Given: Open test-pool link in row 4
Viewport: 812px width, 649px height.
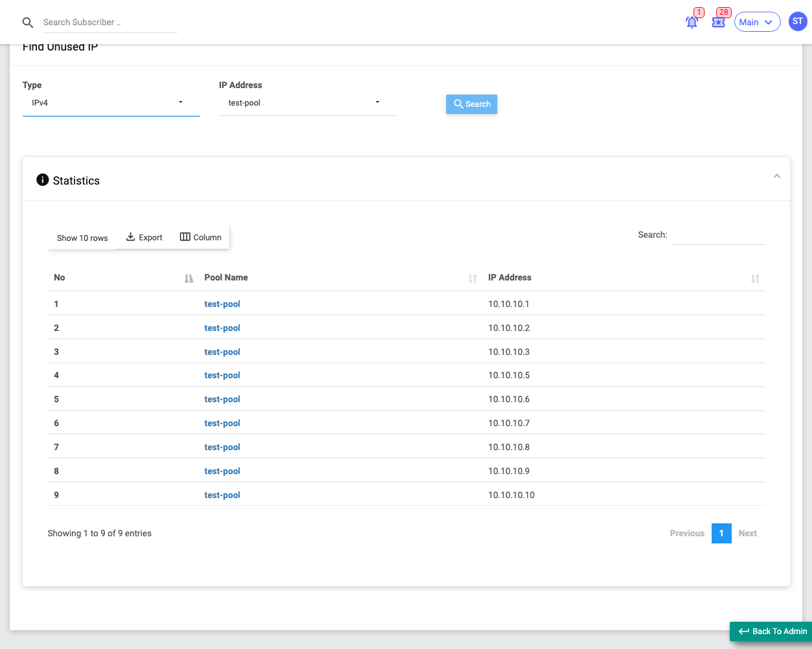Looking at the screenshot, I should coord(222,375).
